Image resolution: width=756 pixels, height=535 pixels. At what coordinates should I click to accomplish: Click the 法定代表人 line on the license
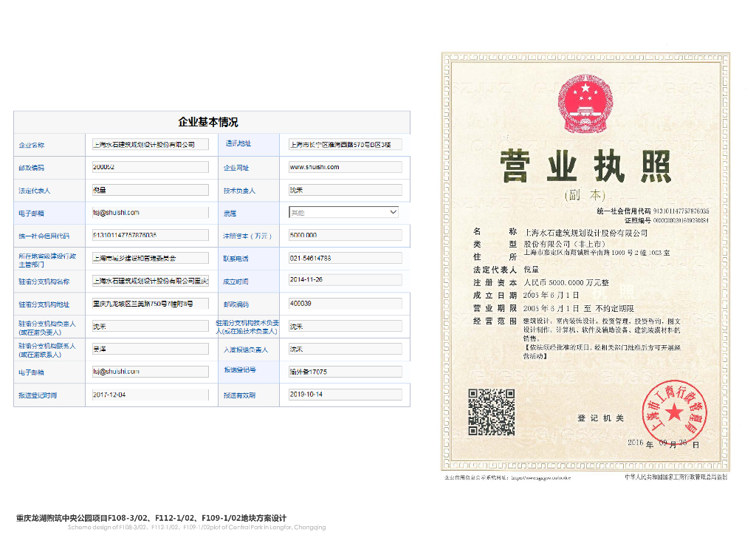point(506,270)
